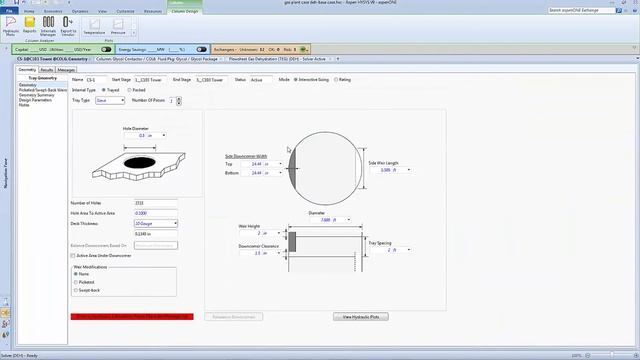Screen dimensions: 640x360
Task: Increment the Number Of Passes stepper
Action: (x=179, y=98)
